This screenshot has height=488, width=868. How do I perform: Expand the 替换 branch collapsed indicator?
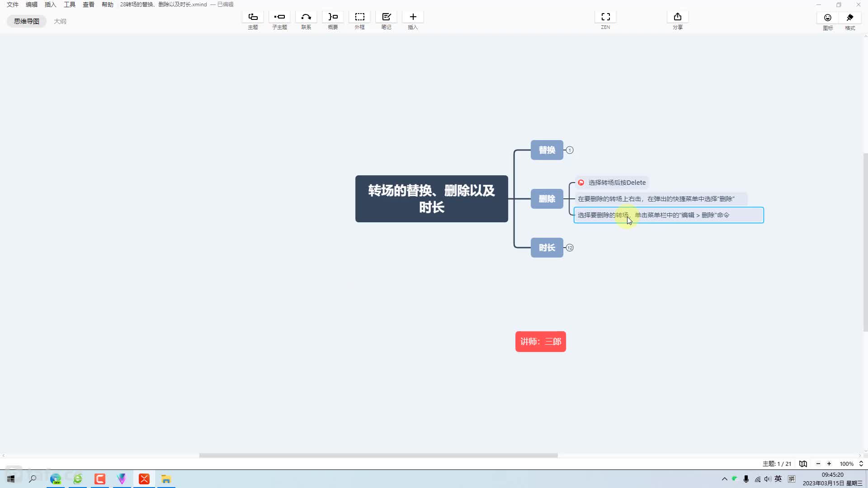570,150
